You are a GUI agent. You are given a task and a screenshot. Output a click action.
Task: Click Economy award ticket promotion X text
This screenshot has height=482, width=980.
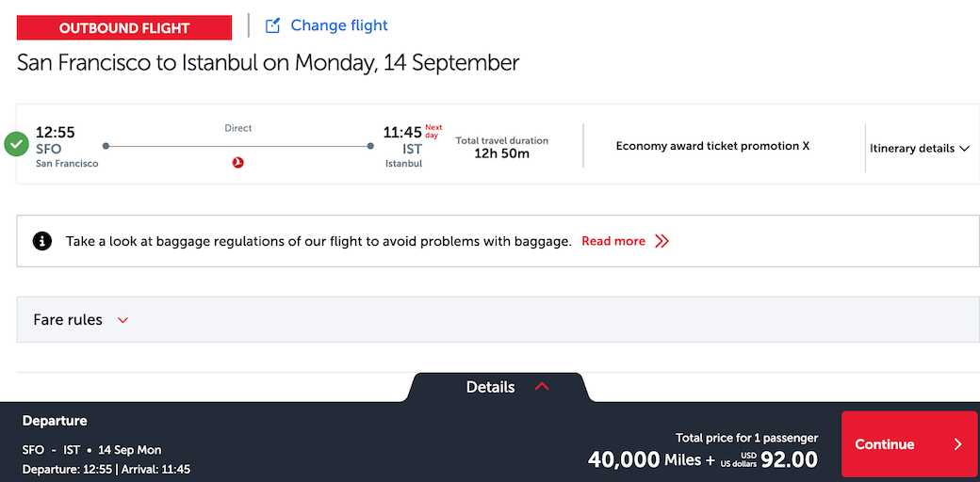point(712,146)
